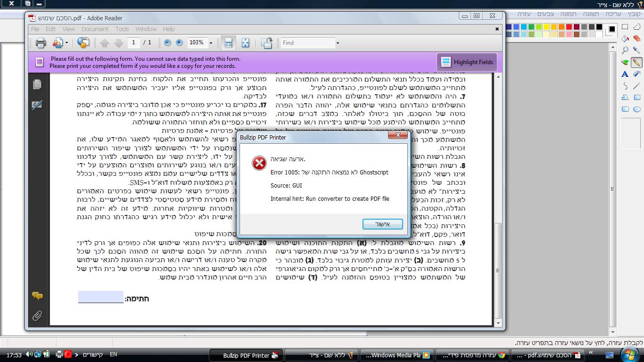Open the Chrome taskbar button עזרה מדפסת
Screen dimensions: 644x362
(471, 355)
